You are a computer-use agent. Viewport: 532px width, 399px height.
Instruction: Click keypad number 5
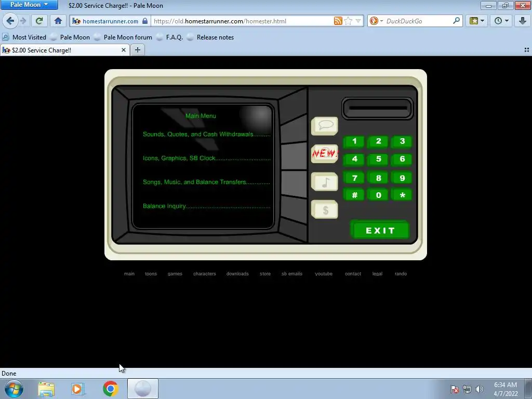378,159
